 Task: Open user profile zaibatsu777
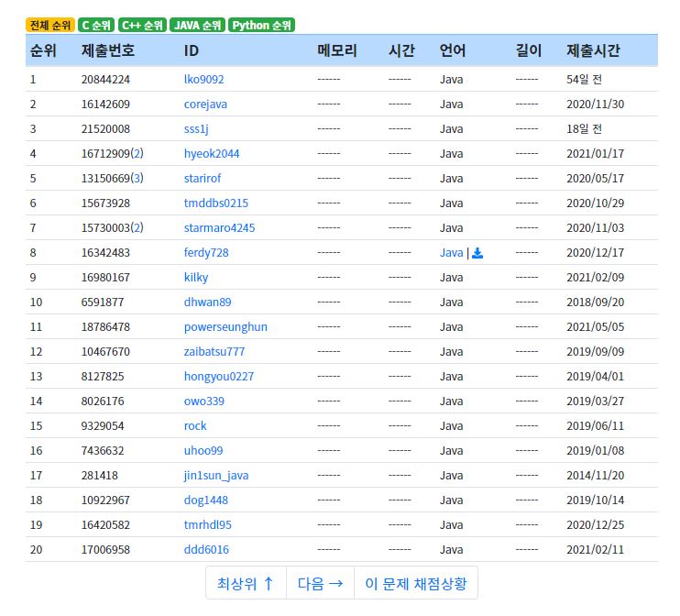214,351
